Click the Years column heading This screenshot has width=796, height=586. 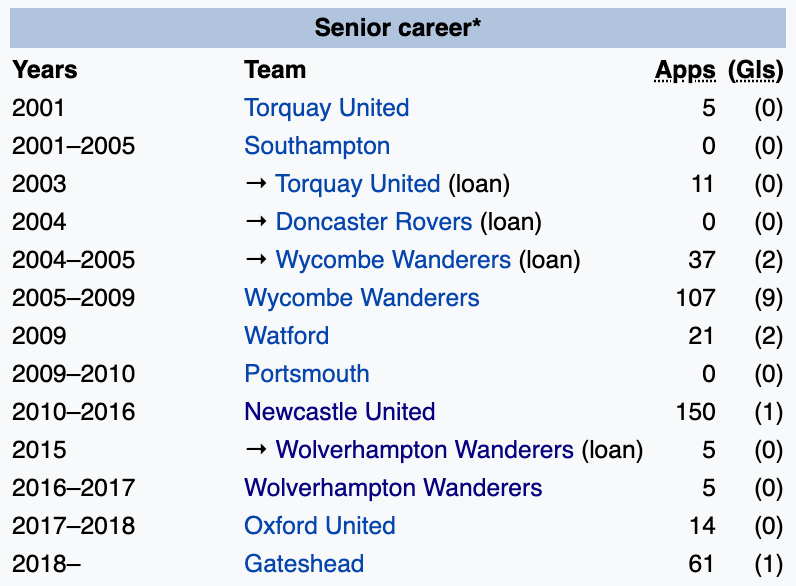click(44, 70)
